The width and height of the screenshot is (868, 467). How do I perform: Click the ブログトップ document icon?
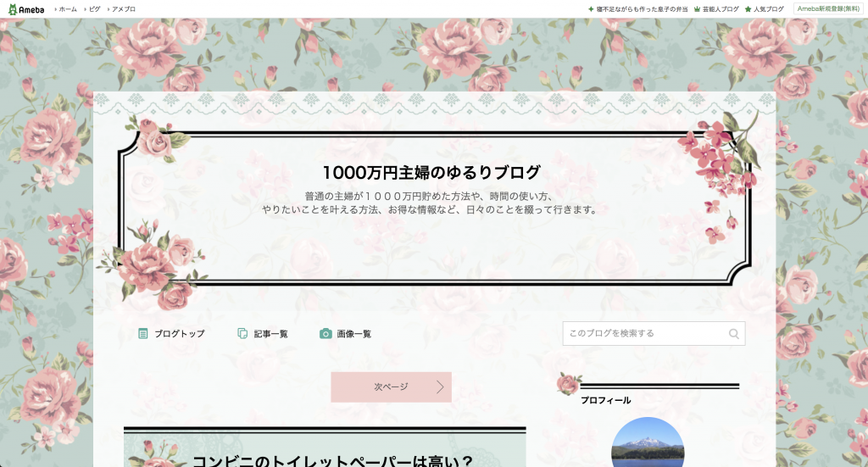143,334
